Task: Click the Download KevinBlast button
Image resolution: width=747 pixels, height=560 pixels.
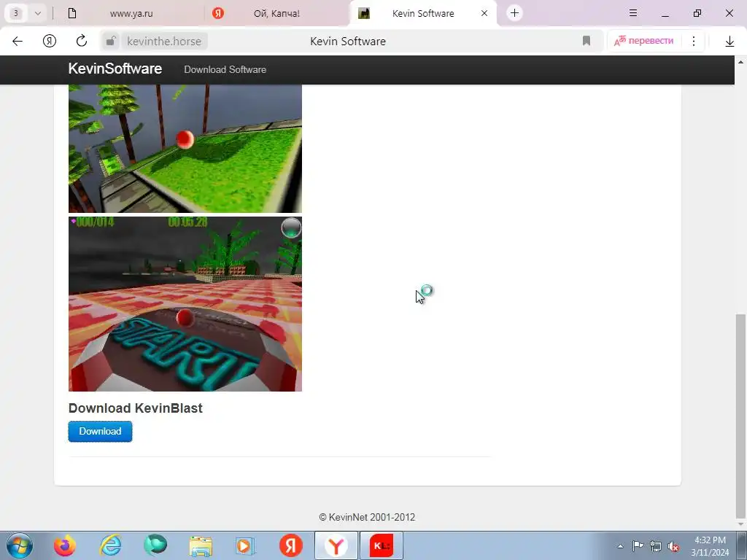Action: tap(100, 432)
